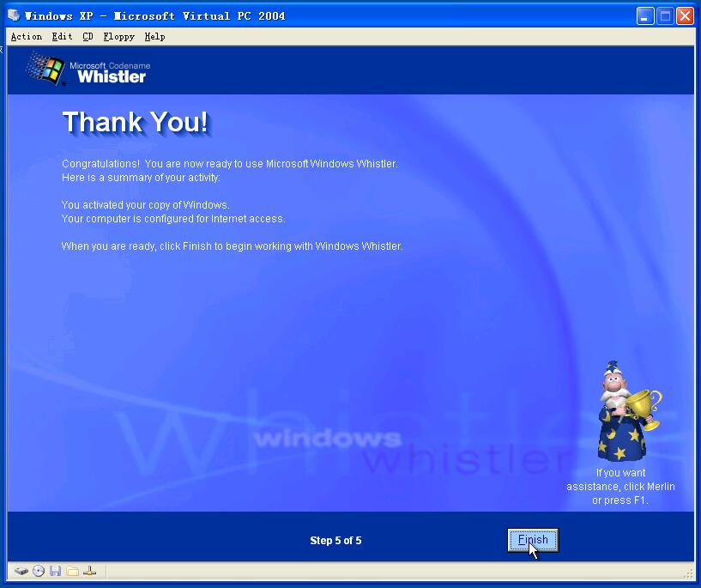701x588 pixels.
Task: Click 'You activated your copy of Windows.' line
Action: (145, 205)
